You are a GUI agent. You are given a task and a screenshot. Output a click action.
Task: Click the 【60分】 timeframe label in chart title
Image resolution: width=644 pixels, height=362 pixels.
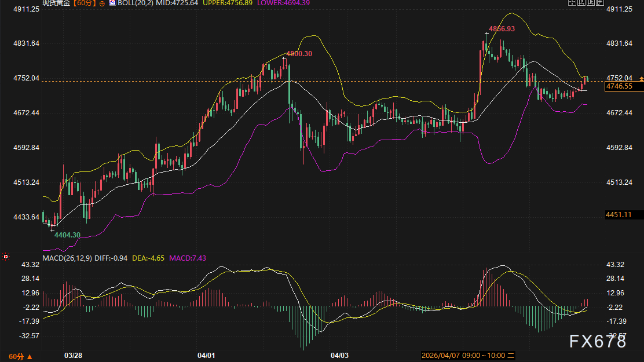tap(84, 3)
